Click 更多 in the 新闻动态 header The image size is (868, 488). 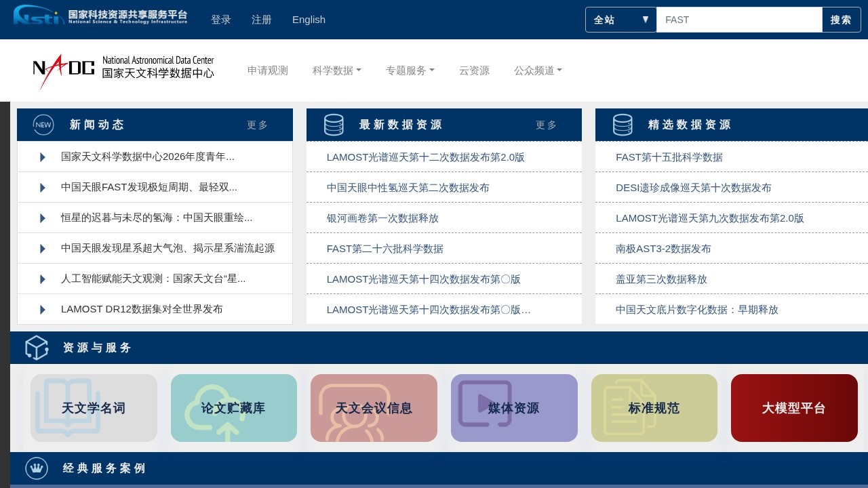tap(258, 125)
